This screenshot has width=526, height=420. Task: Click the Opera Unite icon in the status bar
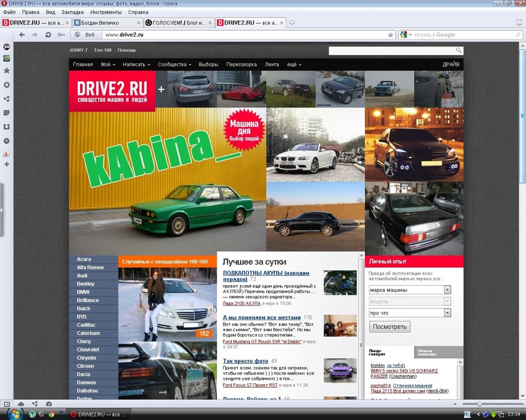(x=35, y=404)
